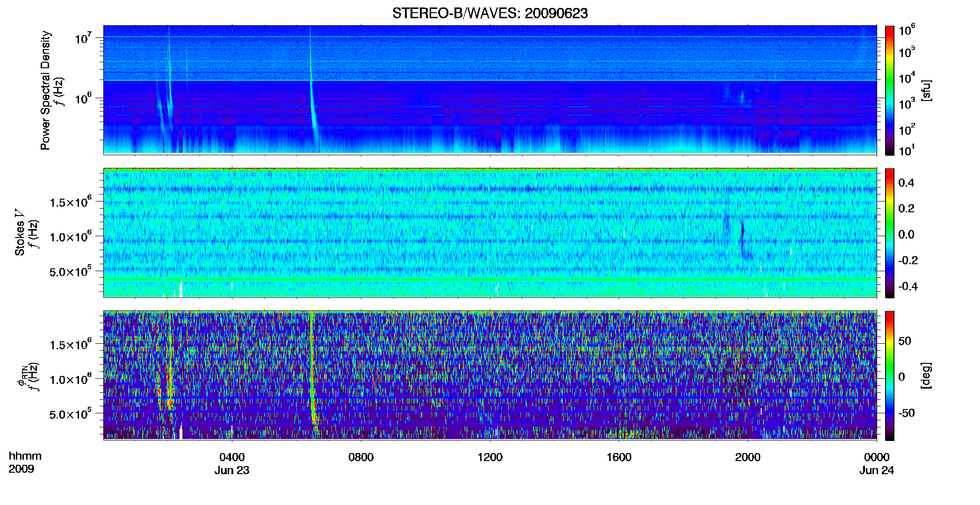980x505 pixels.
Task: Click the 10^2 label on top colorbar
Action: [907, 130]
